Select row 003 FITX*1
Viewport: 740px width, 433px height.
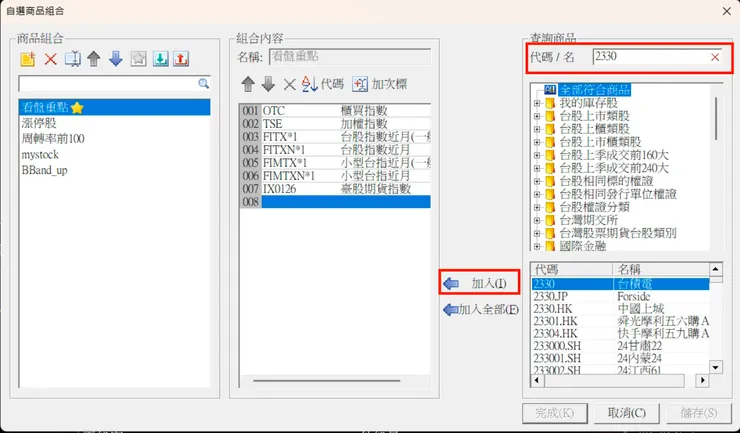point(335,137)
